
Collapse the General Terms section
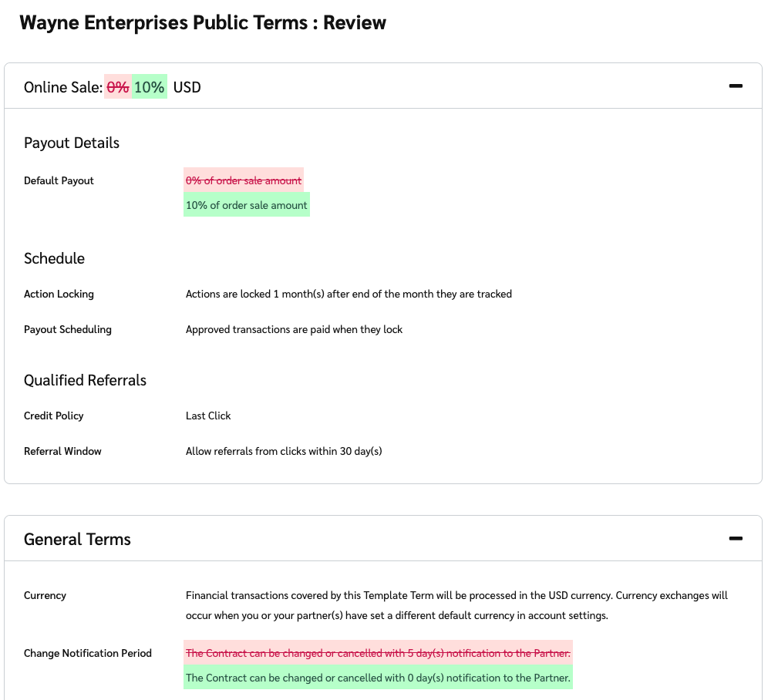coord(735,538)
